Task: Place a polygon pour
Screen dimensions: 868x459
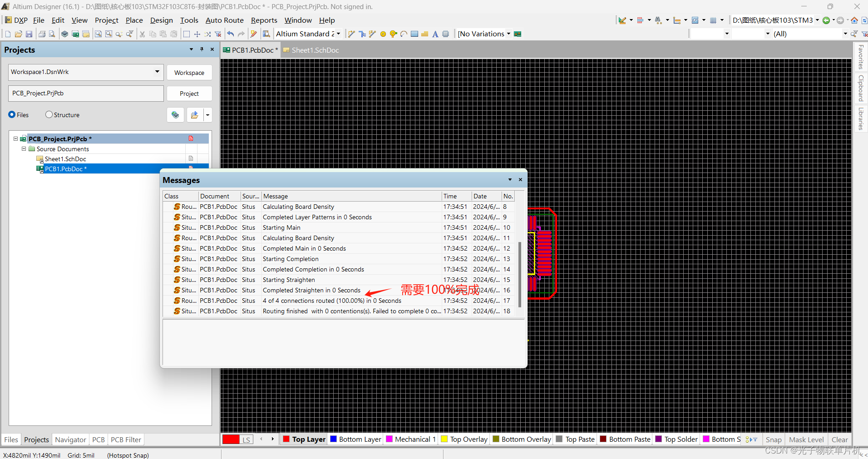Action: [x=425, y=34]
